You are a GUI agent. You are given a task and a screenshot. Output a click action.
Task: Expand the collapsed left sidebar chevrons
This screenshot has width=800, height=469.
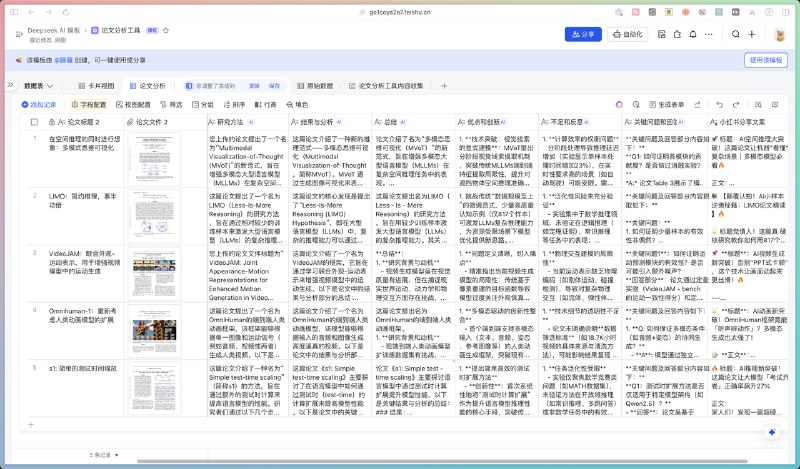pos(10,85)
